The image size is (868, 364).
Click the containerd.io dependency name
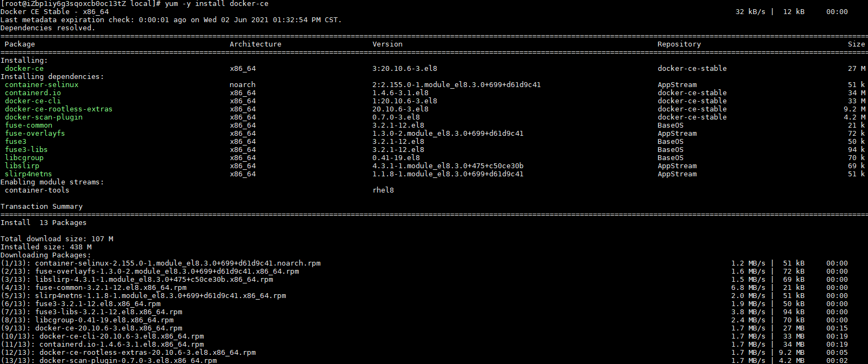coord(33,93)
